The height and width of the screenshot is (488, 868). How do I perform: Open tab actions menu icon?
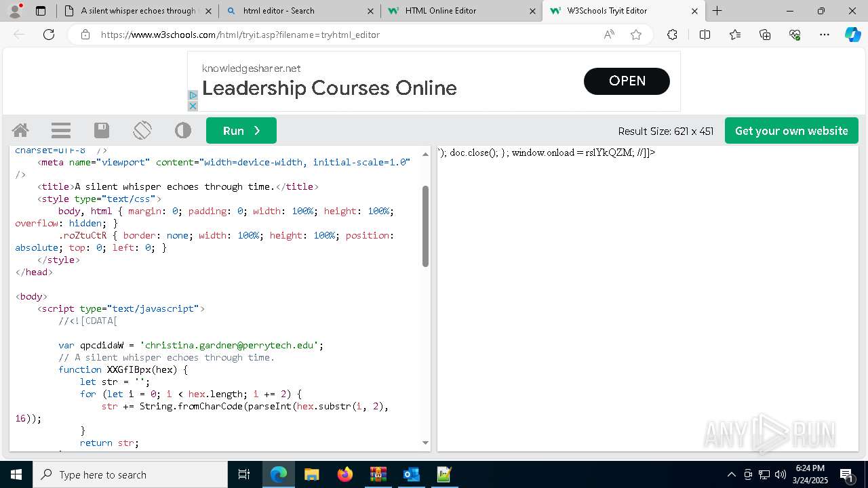pos(41,11)
